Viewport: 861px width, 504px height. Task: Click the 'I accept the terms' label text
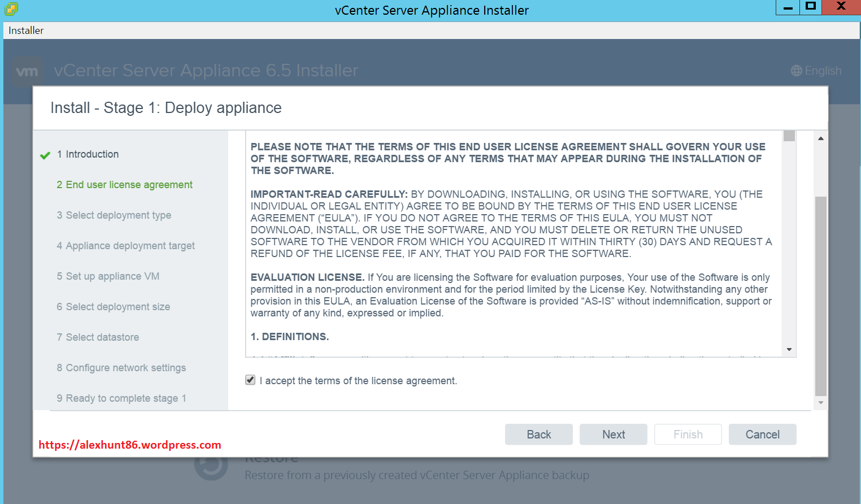358,381
